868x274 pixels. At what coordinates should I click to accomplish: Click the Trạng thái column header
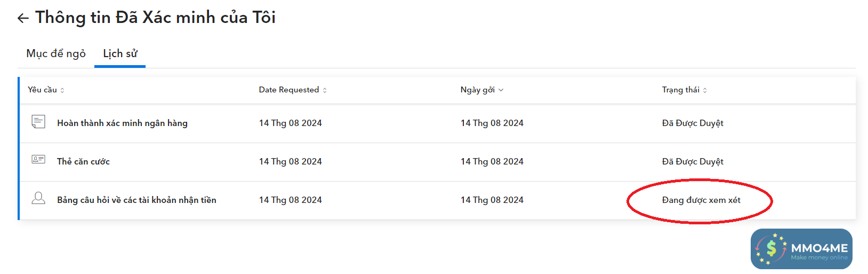[680, 90]
